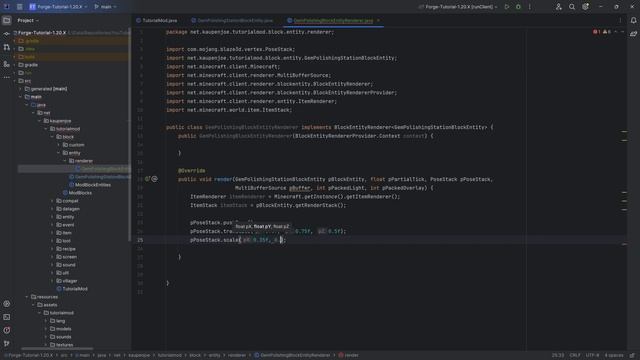Open Search Everywhere magnifier icon
Screen dimensions: 640x360
(x=572, y=7)
